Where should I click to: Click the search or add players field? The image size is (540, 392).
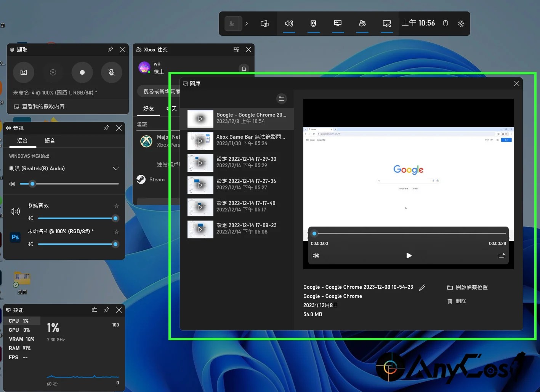click(x=159, y=91)
